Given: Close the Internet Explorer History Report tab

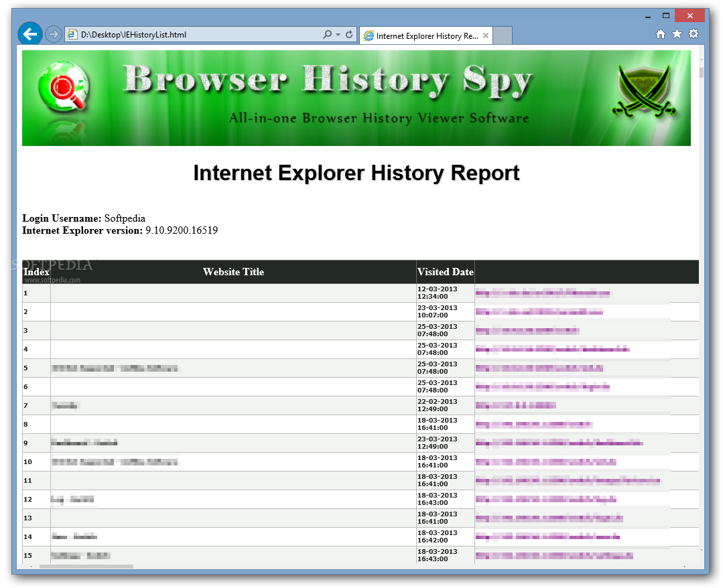Looking at the screenshot, I should [486, 35].
